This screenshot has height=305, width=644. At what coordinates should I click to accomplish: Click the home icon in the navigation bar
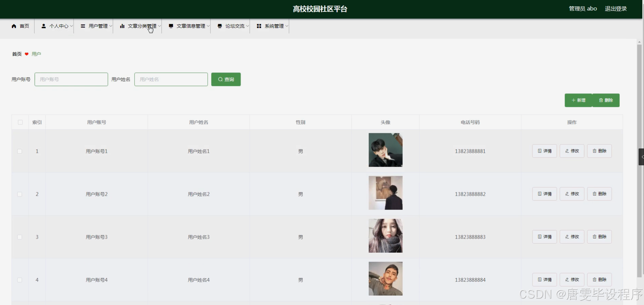(x=14, y=26)
